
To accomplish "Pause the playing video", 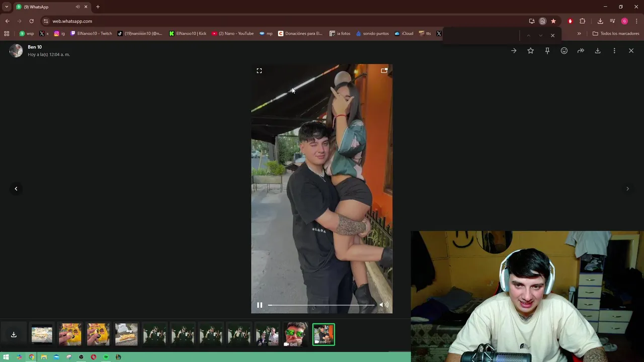I will [x=260, y=305].
